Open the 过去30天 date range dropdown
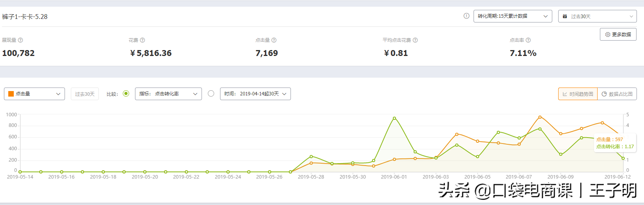Screen dimensions: 644x205 [597, 16]
